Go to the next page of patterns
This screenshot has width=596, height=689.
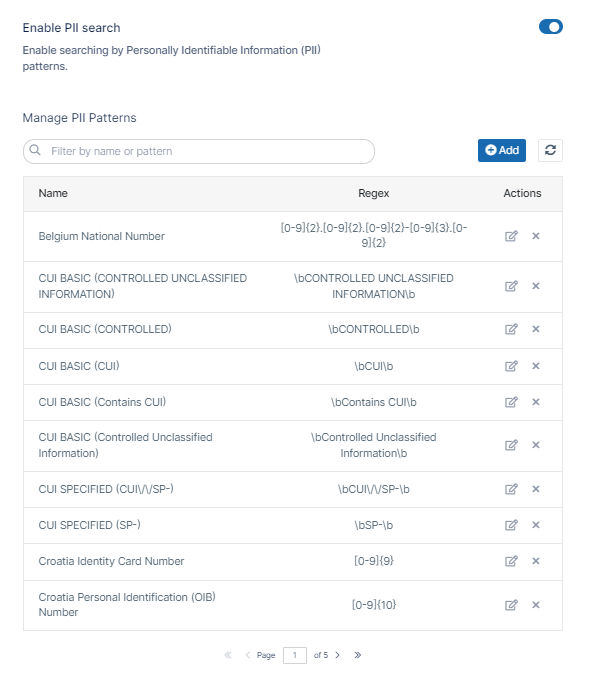(338, 655)
